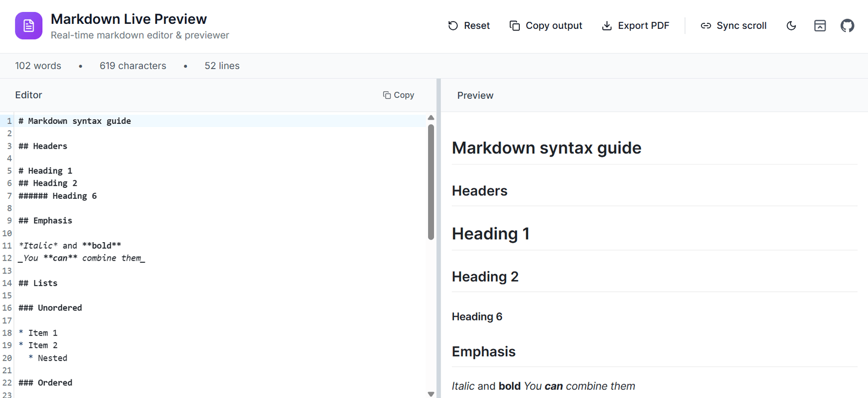
Task: Click subtitle 'Real-time markdown editor & previewer'
Action: pos(140,35)
